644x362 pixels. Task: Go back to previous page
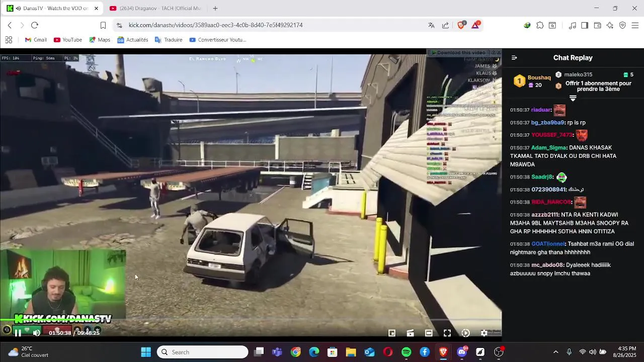(10, 25)
